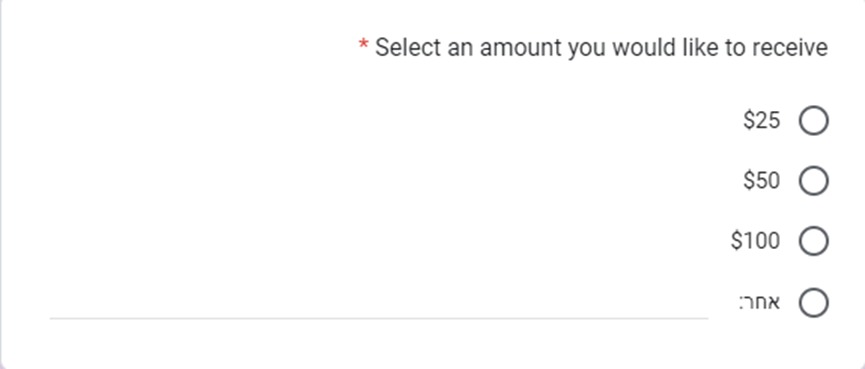This screenshot has height=369, width=865.
Task: Click the $50 label text
Action: (761, 180)
